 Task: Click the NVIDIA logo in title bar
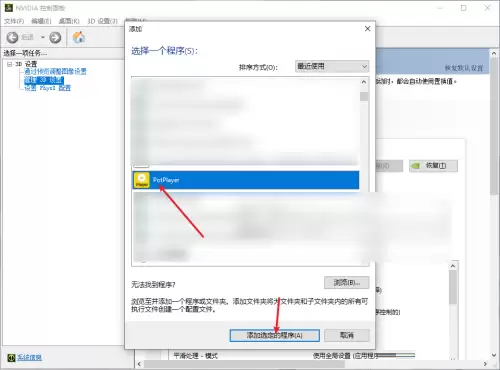9,7
